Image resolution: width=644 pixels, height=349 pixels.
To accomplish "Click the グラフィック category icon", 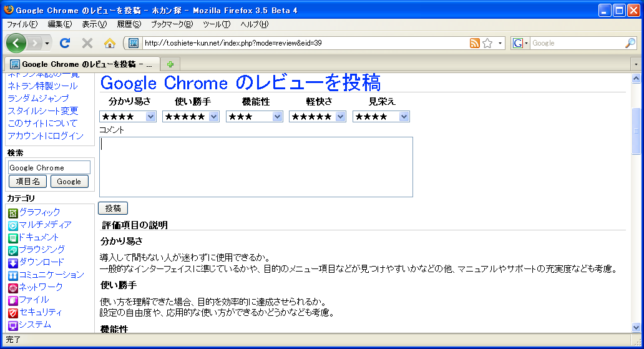I will pyautogui.click(x=12, y=213).
